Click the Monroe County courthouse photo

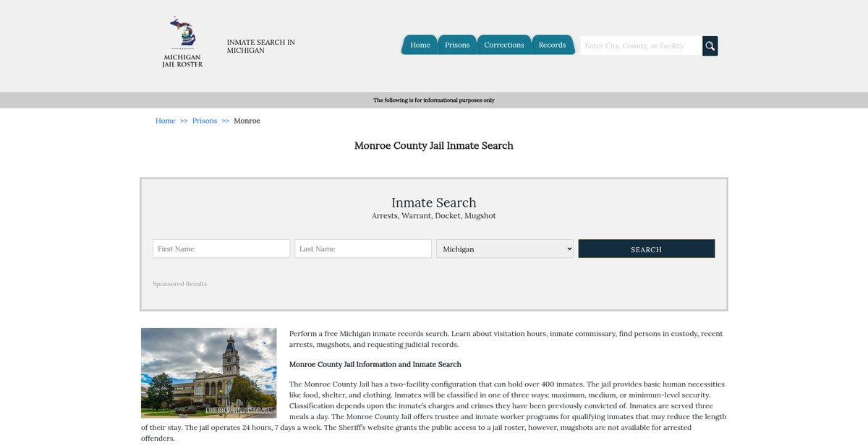coord(209,373)
